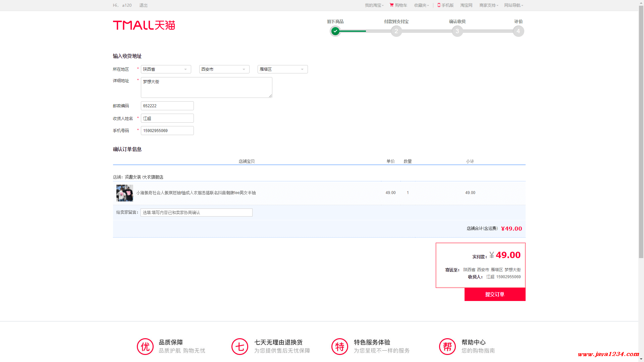Click the product title 小猪佩奇社会人 link
Image resolution: width=644 pixels, height=362 pixels.
[x=196, y=193]
